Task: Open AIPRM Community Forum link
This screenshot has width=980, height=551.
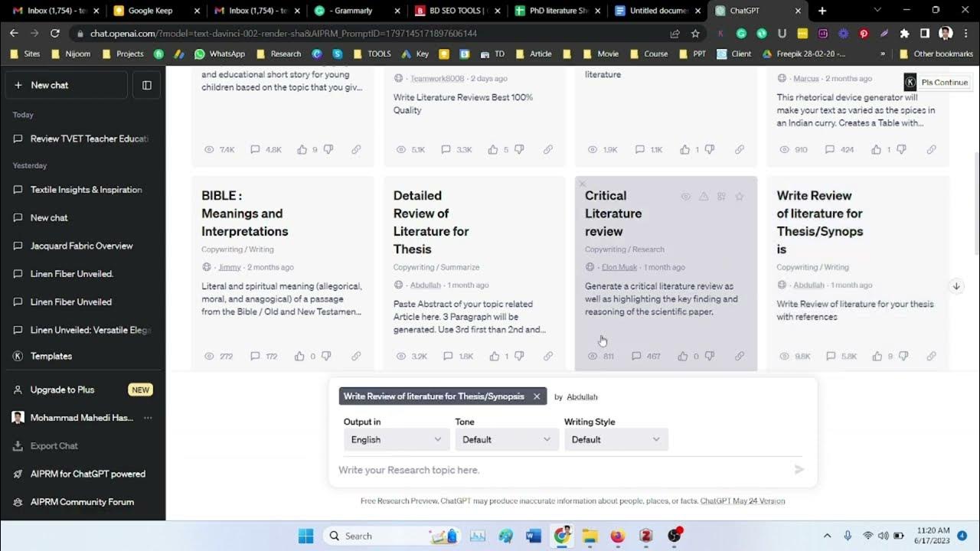Action: coord(83,502)
